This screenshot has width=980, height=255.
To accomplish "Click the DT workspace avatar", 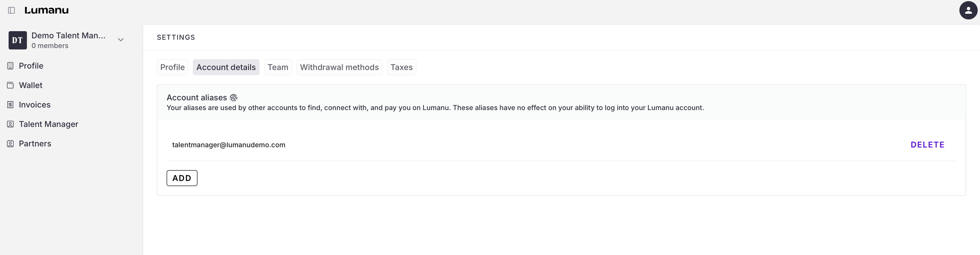I will 17,40.
